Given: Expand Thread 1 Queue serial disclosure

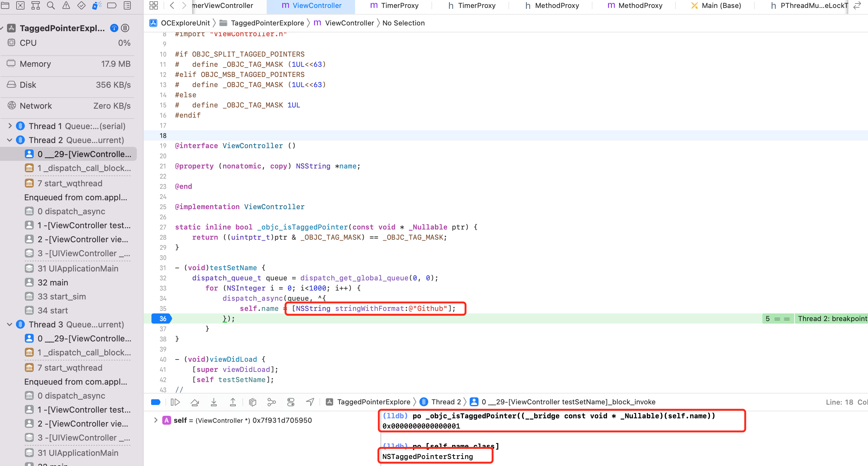Looking at the screenshot, I should click(10, 126).
